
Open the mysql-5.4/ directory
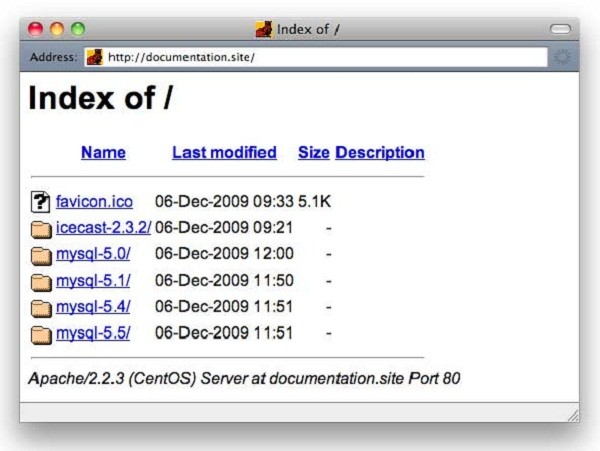[x=93, y=307]
